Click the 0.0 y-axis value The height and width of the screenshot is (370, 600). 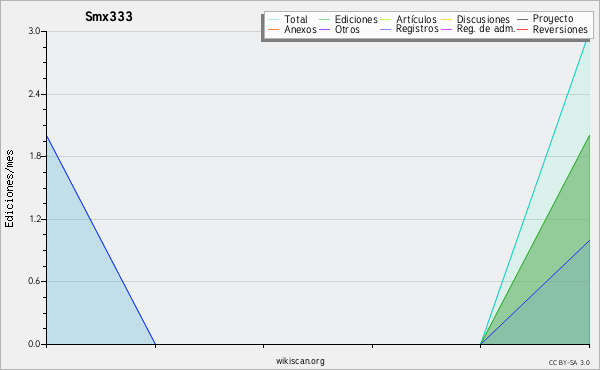[34, 344]
